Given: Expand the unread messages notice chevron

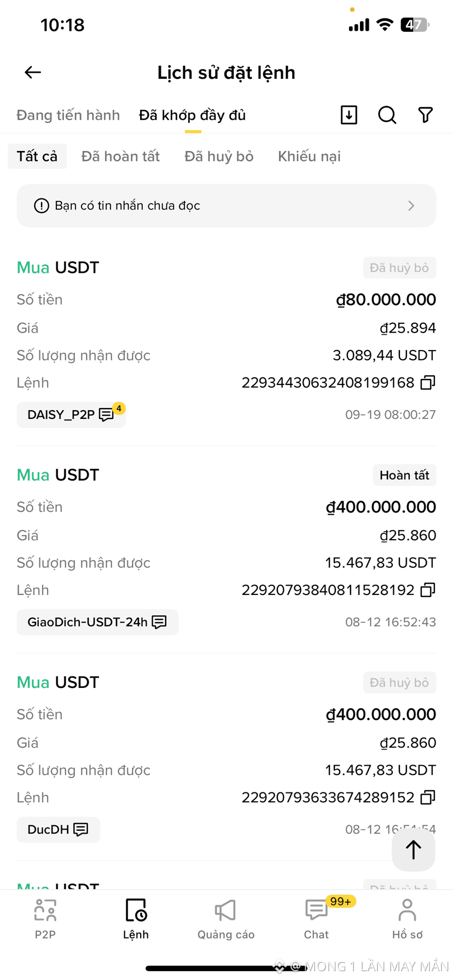Looking at the screenshot, I should 411,206.
